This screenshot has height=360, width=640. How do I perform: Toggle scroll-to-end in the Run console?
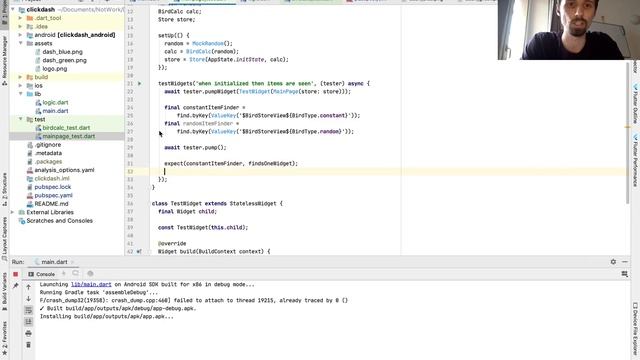[x=29, y=322]
